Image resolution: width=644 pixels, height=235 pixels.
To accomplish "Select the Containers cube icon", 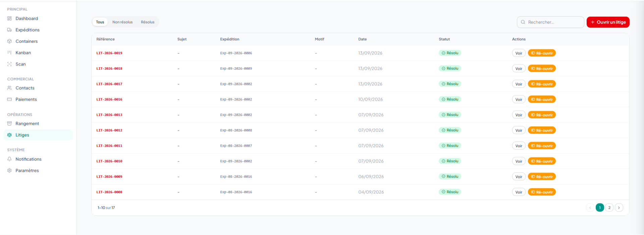I will click(x=9, y=41).
